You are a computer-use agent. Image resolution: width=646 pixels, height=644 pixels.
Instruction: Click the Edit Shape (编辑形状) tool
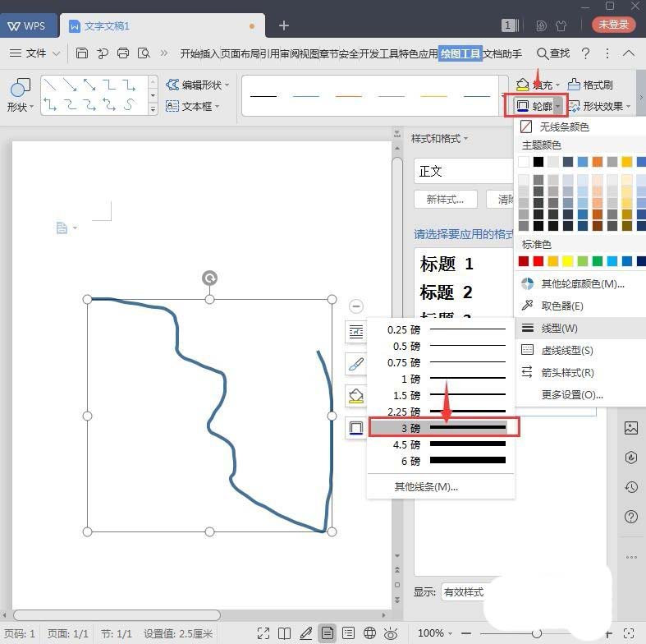197,85
